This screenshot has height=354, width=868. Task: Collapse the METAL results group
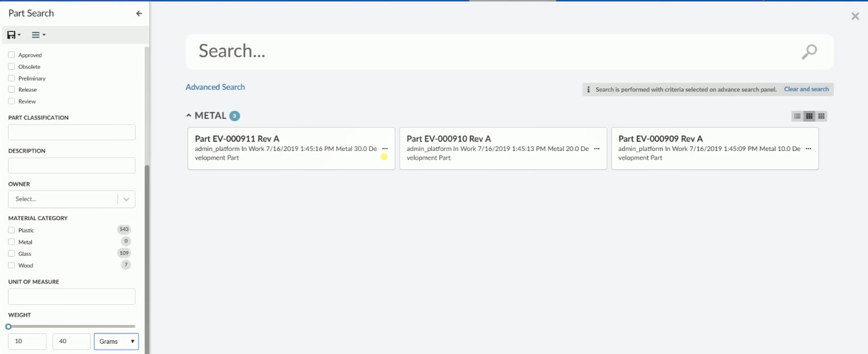(189, 116)
